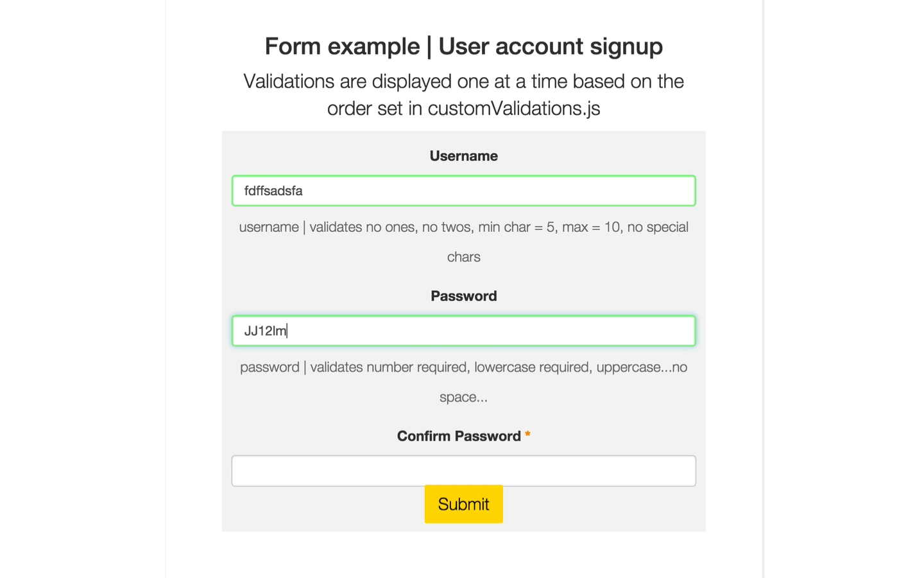924x578 pixels.
Task: Click "Form example" in the page heading
Action: pos(342,46)
